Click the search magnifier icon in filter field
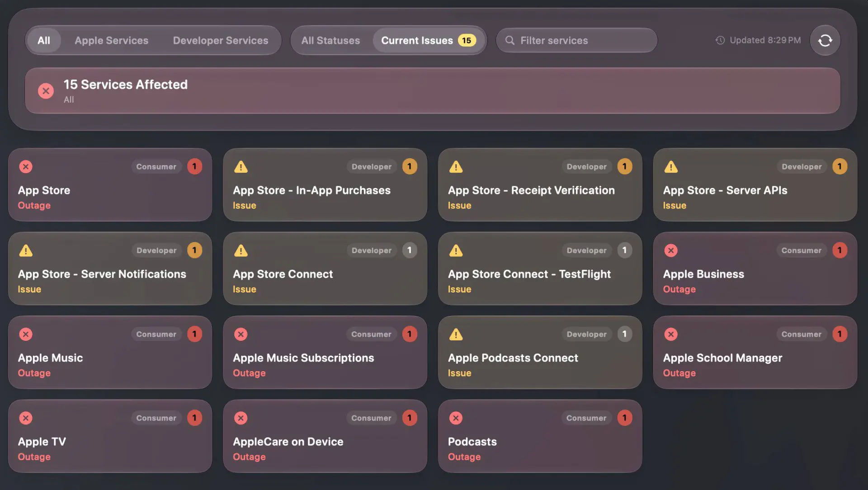The height and width of the screenshot is (490, 868). click(509, 40)
